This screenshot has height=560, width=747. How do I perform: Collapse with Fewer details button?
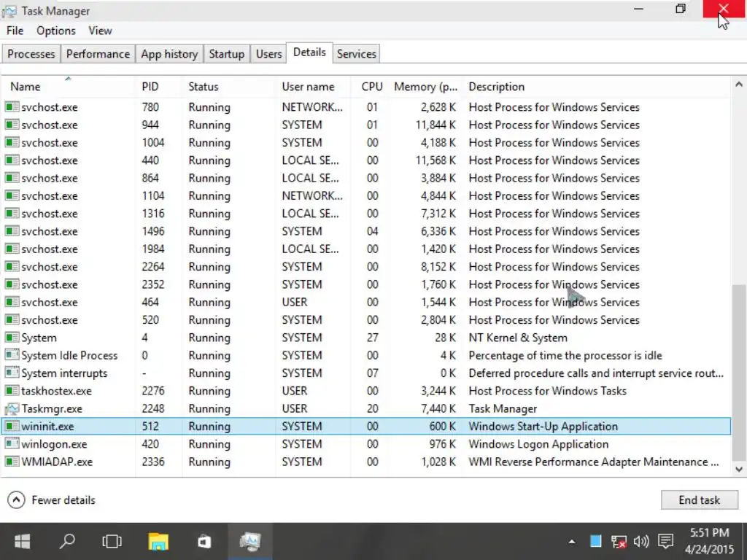point(52,500)
